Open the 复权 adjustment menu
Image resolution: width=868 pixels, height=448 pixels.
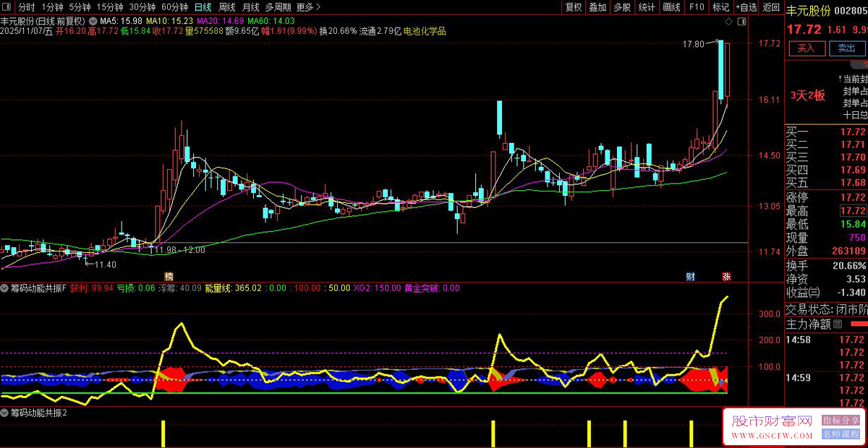point(574,7)
